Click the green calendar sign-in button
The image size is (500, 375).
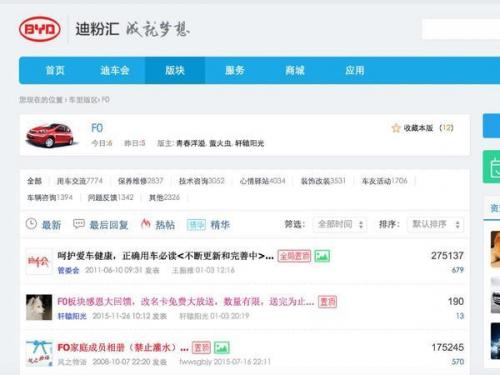(x=492, y=167)
